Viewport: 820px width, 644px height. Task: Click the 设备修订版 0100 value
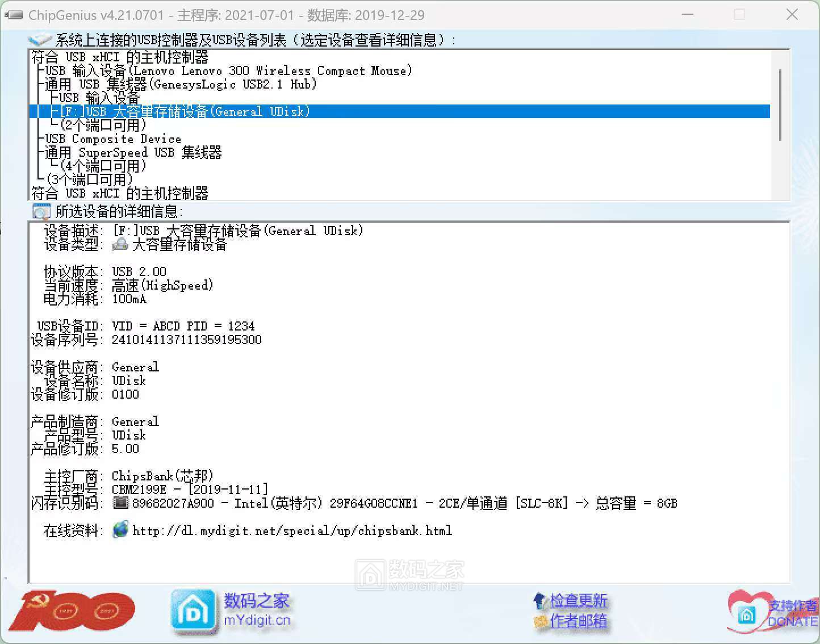[125, 394]
